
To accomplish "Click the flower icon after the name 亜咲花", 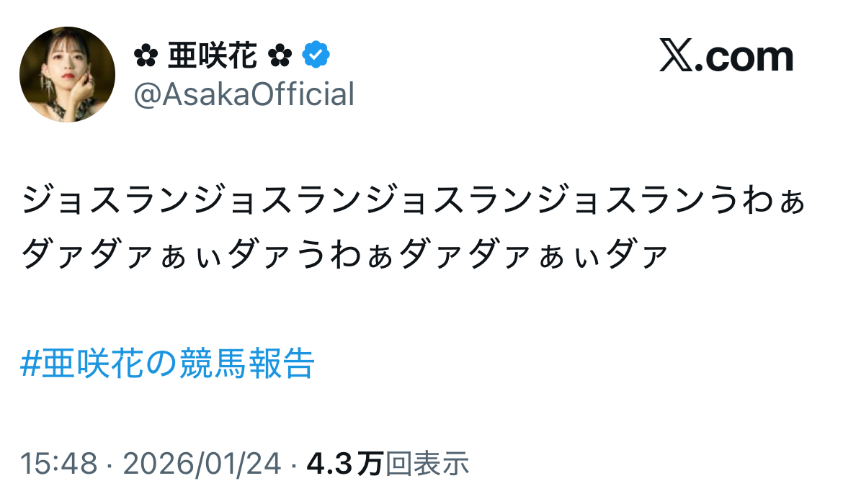I will tap(279, 55).
